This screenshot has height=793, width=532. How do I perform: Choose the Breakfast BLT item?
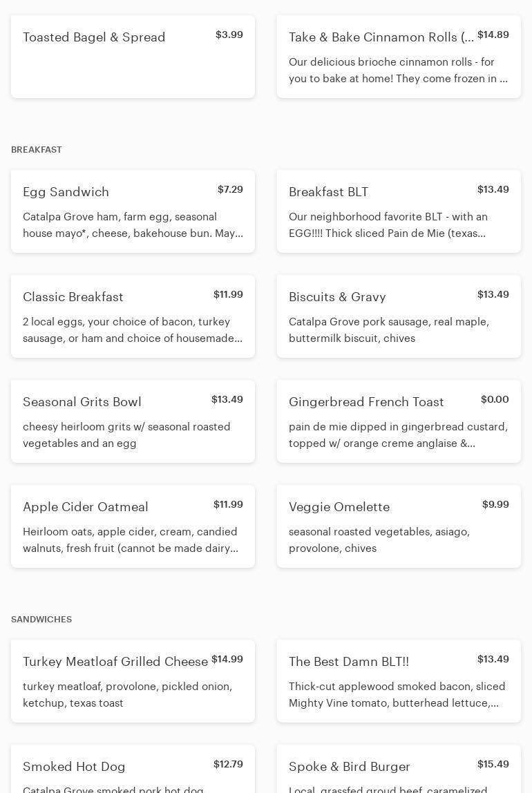pos(399,211)
